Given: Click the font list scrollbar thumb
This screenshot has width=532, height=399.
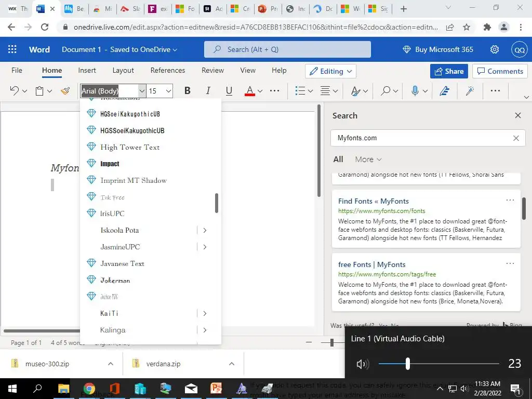Looking at the screenshot, I should (217, 203).
